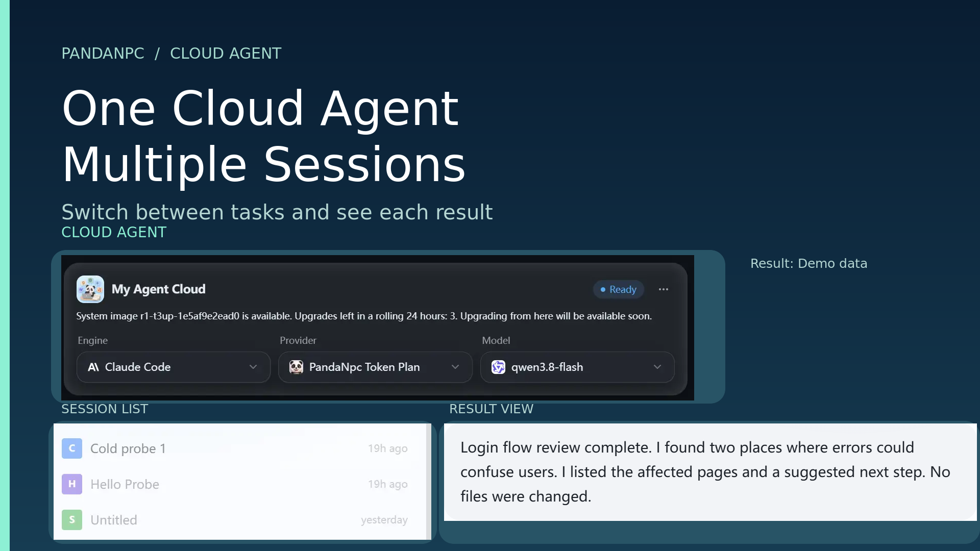Click the "RESULT VIEW" heading

pos(491,409)
